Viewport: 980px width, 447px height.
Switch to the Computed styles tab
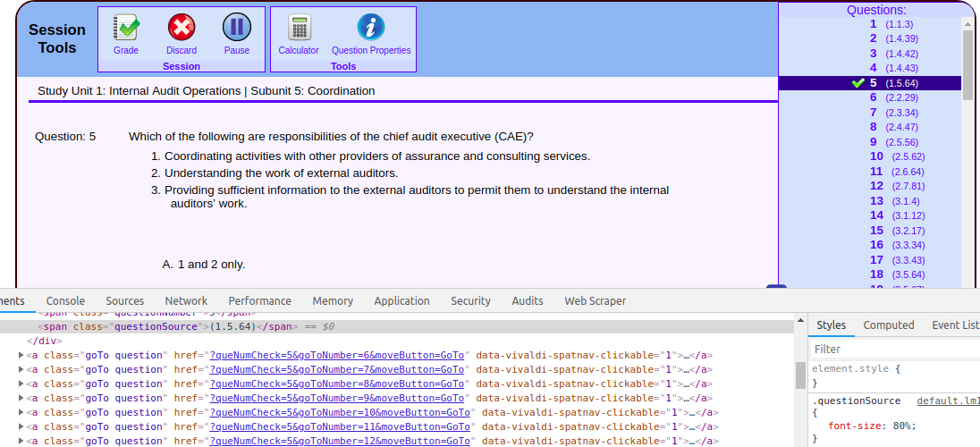[x=888, y=325]
